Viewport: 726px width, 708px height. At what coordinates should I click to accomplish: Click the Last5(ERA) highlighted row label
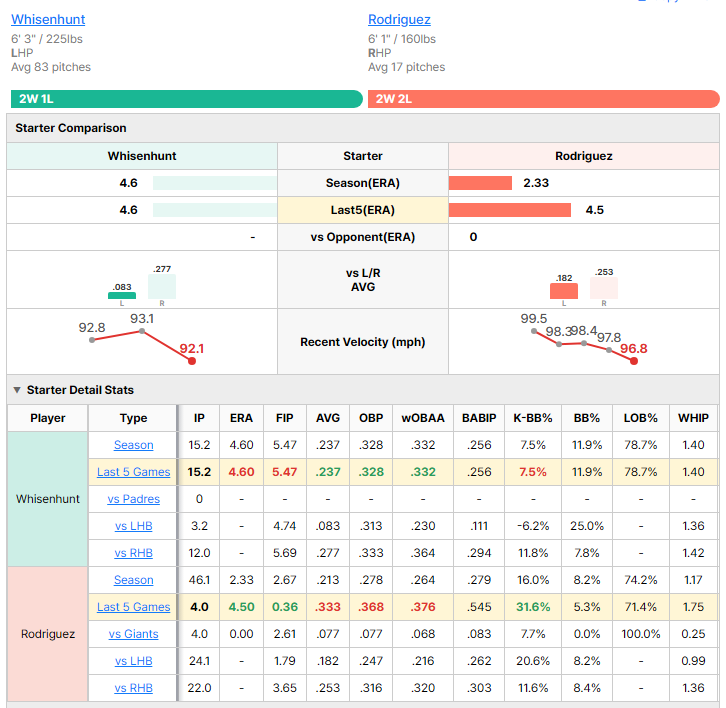click(363, 210)
